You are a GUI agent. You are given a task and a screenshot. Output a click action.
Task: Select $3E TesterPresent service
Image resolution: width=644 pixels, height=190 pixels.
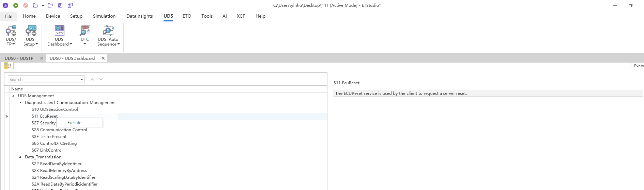(x=49, y=137)
